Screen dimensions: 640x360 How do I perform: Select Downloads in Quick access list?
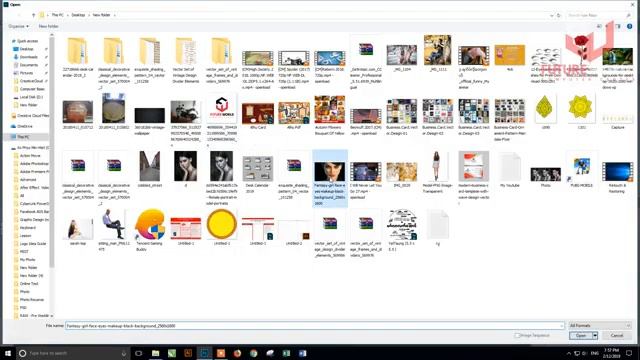(29, 57)
